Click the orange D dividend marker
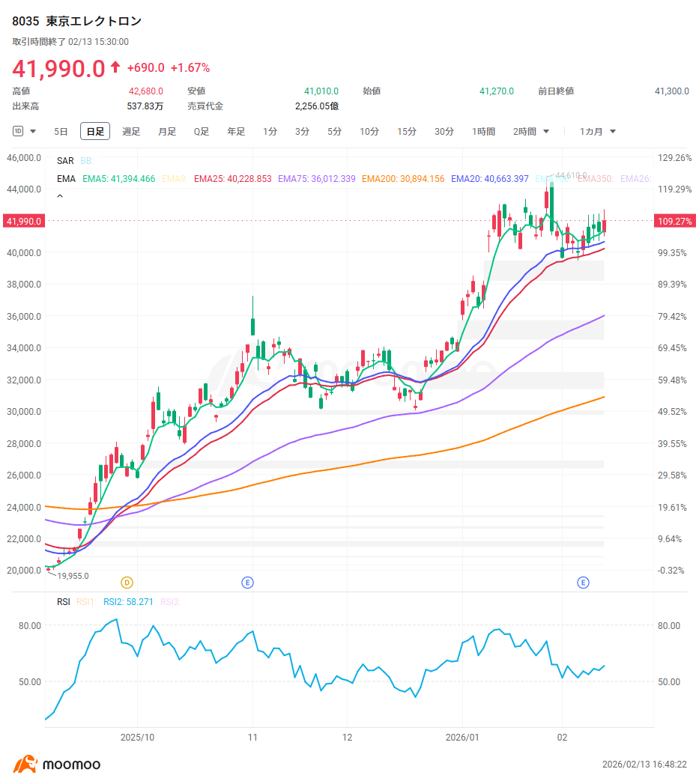The width and height of the screenshot is (699, 784). click(127, 583)
